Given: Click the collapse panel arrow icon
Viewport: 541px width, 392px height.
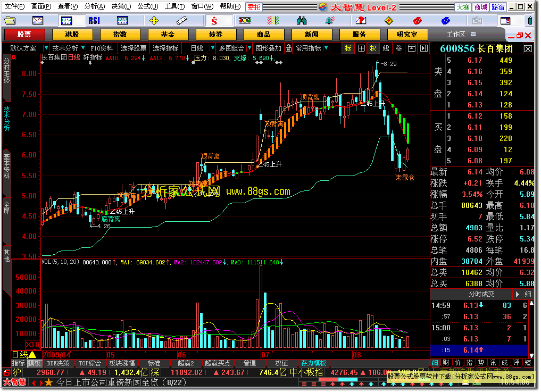Looking at the screenshot, I should (411, 48).
